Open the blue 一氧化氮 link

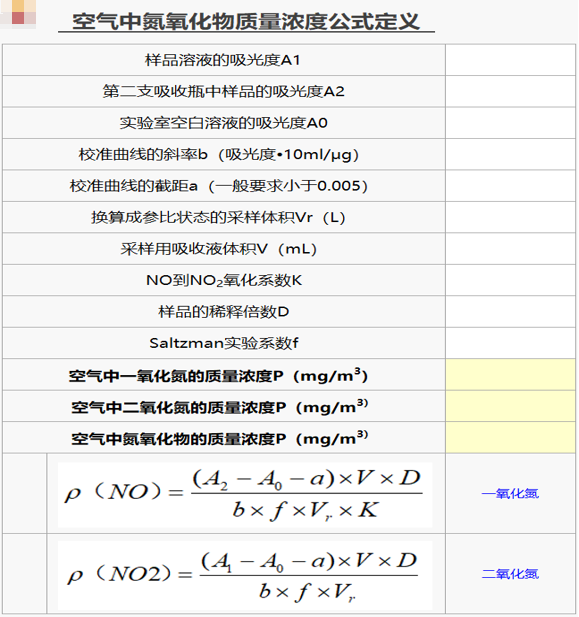click(510, 493)
